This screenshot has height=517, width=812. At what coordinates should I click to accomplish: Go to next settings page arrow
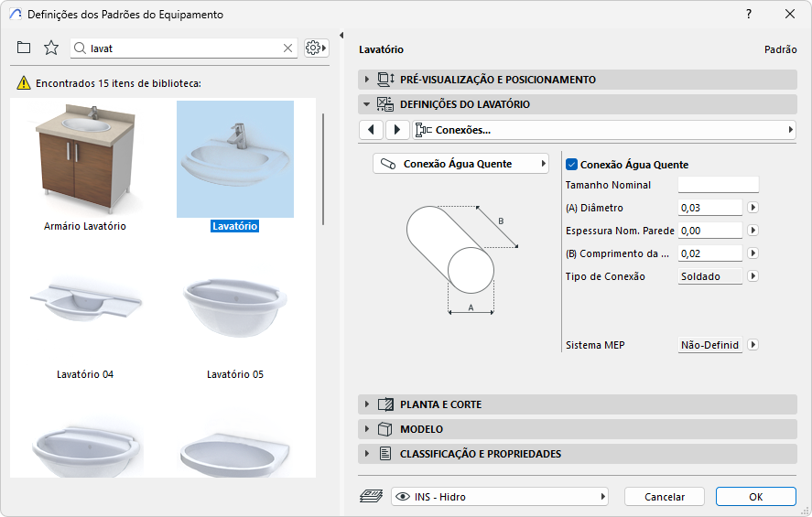point(396,130)
